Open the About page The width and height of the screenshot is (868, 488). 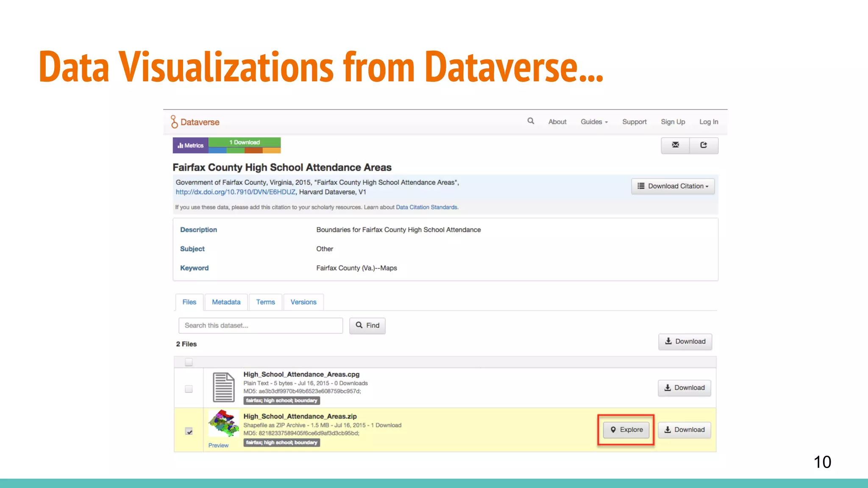[x=557, y=122]
